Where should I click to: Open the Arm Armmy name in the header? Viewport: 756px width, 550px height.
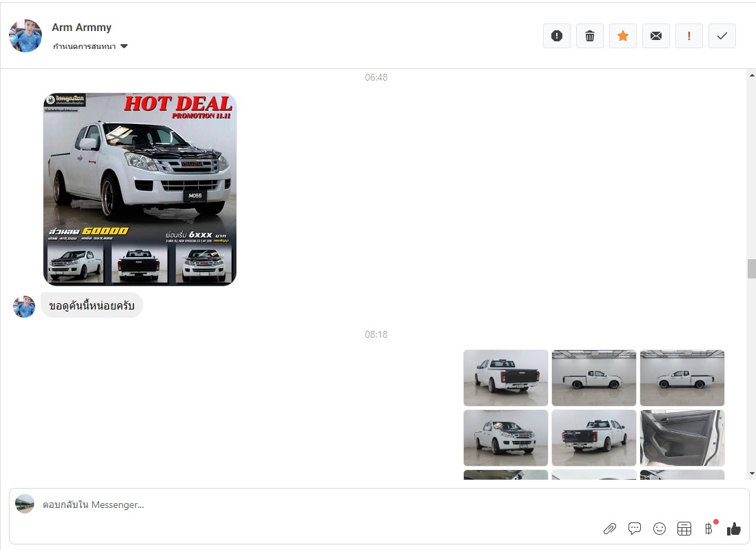tap(81, 28)
